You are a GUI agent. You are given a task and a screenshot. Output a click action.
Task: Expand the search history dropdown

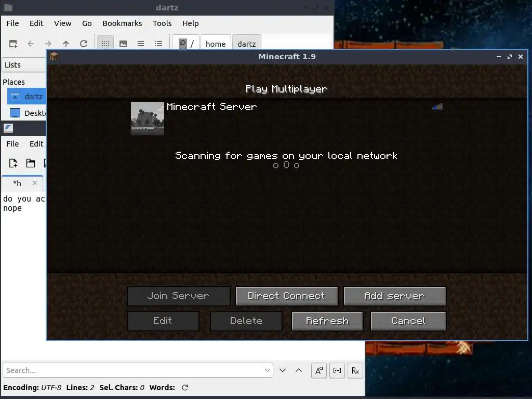tap(268, 370)
